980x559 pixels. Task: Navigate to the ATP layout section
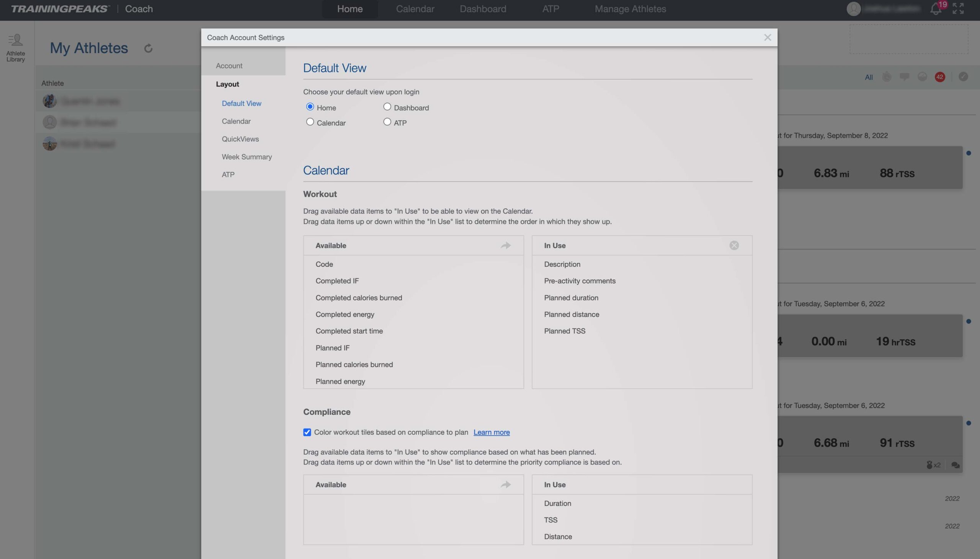click(x=227, y=175)
